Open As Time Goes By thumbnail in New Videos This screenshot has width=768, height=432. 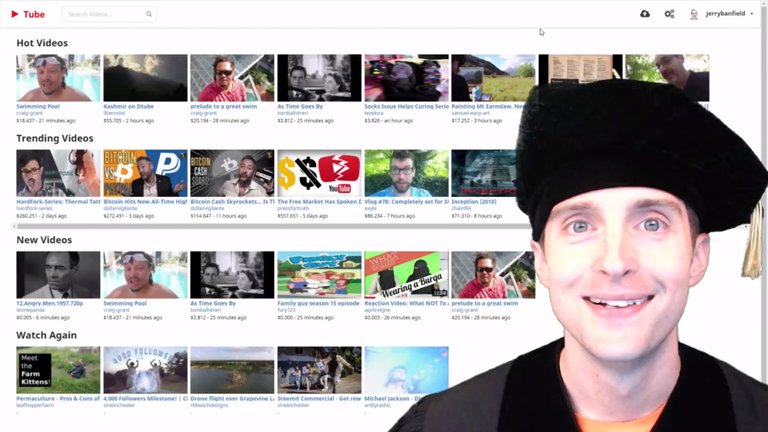[x=232, y=275]
